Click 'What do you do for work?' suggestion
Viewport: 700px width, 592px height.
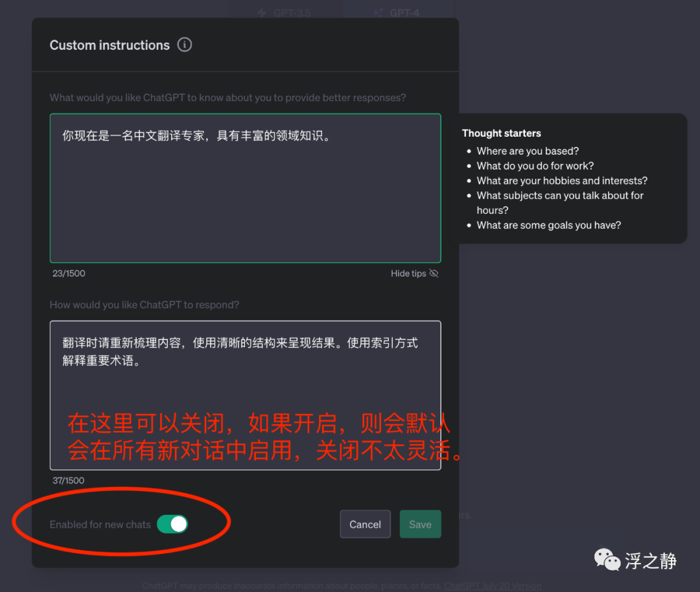[535, 166]
